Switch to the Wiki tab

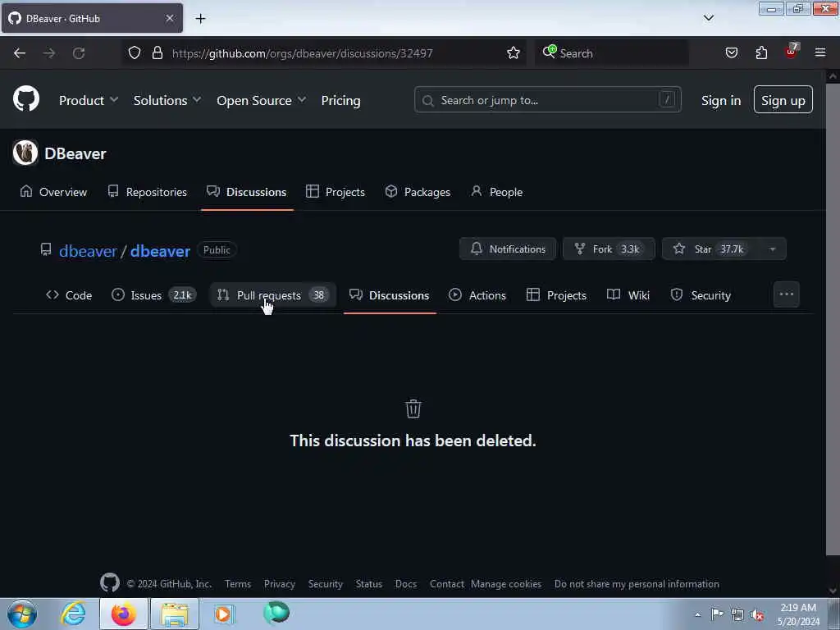coord(628,295)
